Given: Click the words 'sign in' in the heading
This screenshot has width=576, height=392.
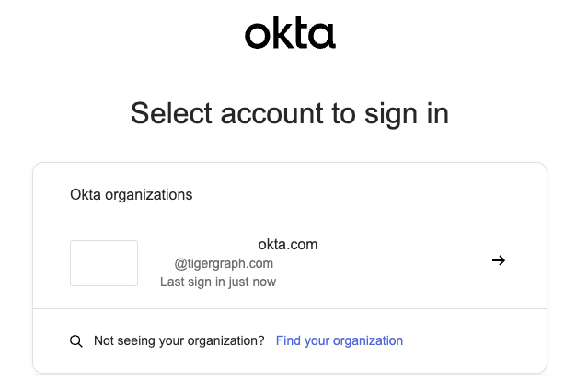Looking at the screenshot, I should click(409, 113).
